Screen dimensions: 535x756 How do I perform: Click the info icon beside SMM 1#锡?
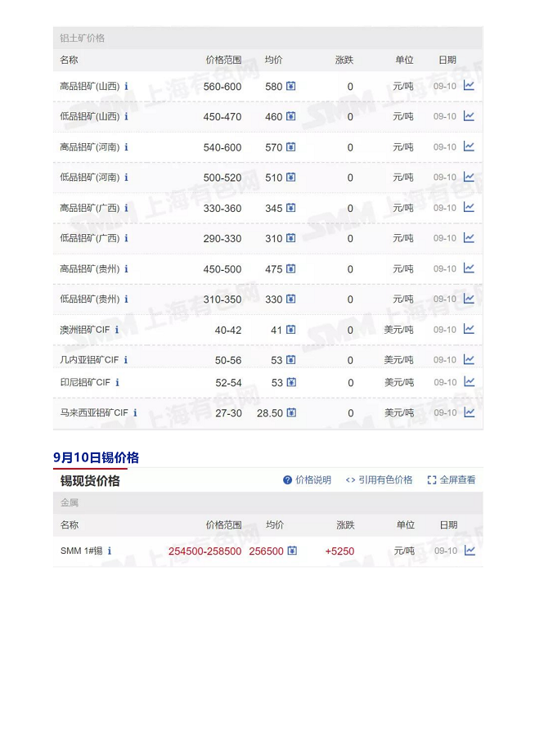[110, 551]
